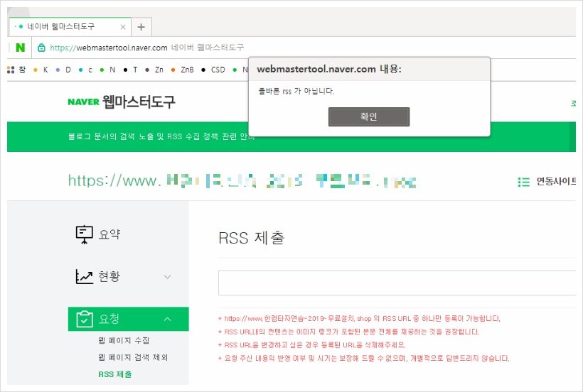Open 웹 페이지 수집 submenu item
This screenshot has width=583, height=392.
124,340
